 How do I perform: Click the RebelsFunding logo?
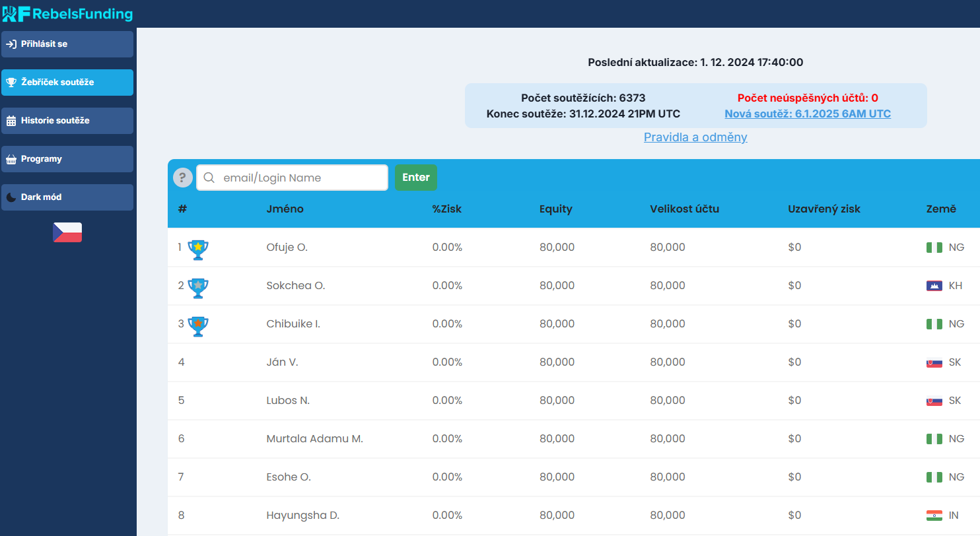tap(67, 13)
